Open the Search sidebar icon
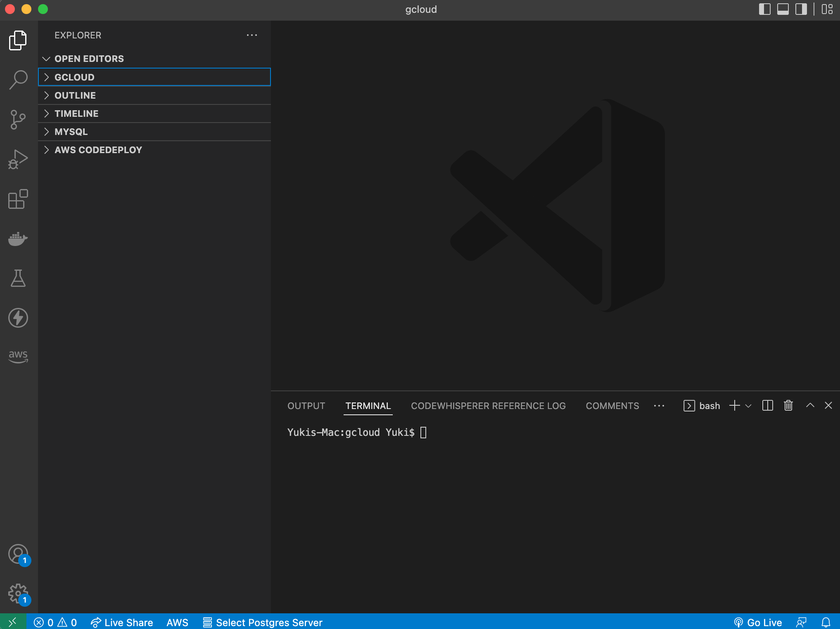The width and height of the screenshot is (840, 629). pos(18,80)
